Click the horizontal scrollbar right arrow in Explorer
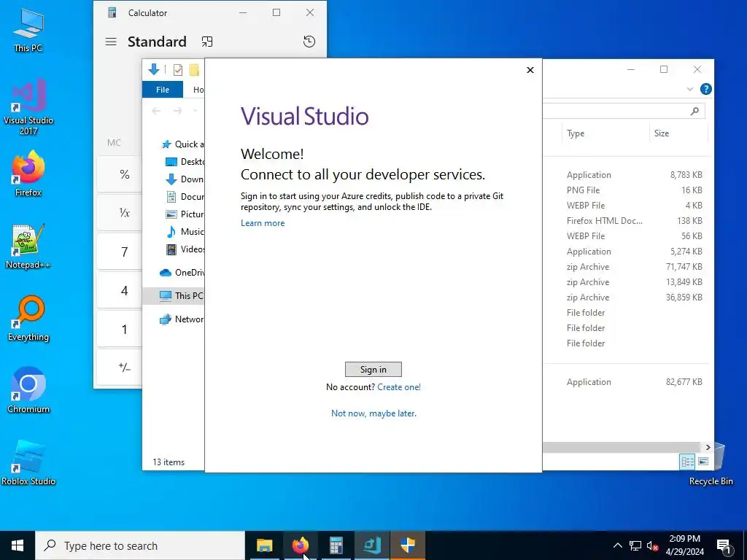 coord(708,447)
